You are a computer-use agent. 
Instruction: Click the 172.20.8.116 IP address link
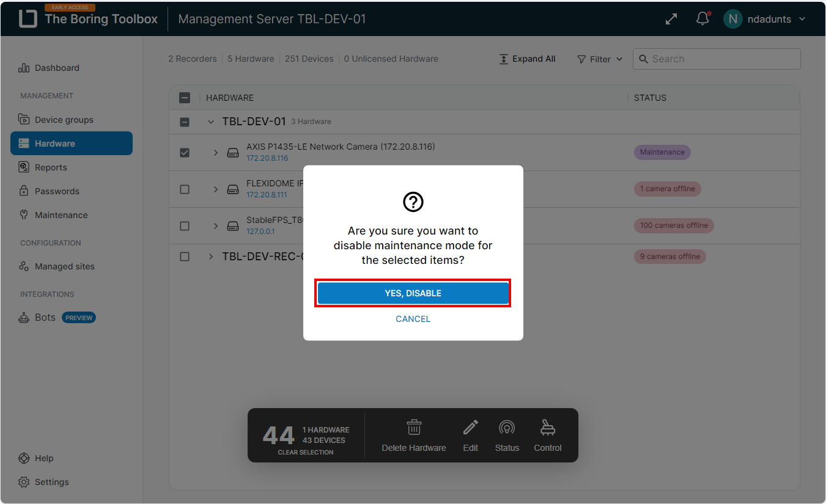[267, 158]
